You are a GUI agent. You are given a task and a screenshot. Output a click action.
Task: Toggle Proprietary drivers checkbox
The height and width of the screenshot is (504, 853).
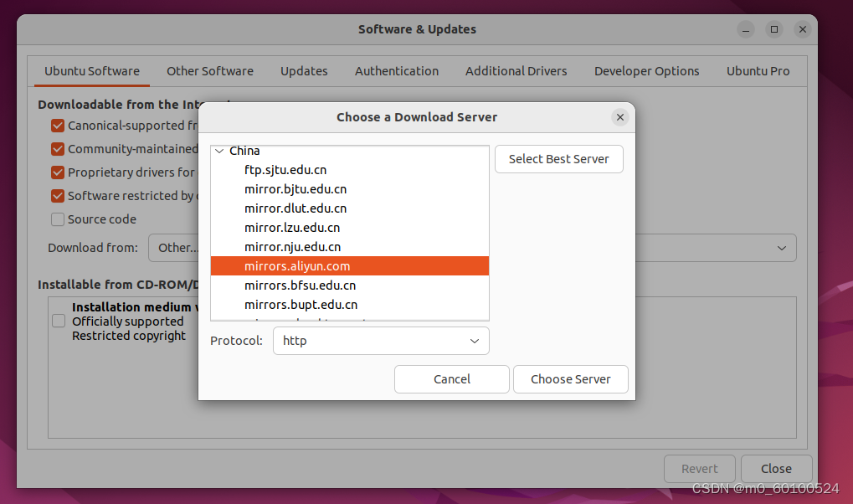(x=58, y=172)
